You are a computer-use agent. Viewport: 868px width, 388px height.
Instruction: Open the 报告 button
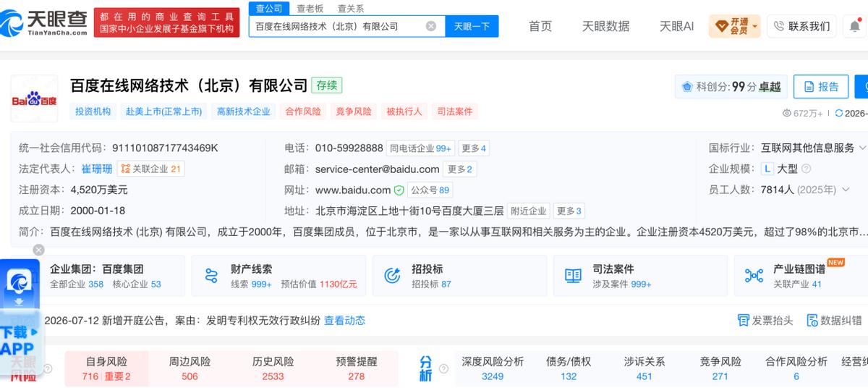point(821,87)
